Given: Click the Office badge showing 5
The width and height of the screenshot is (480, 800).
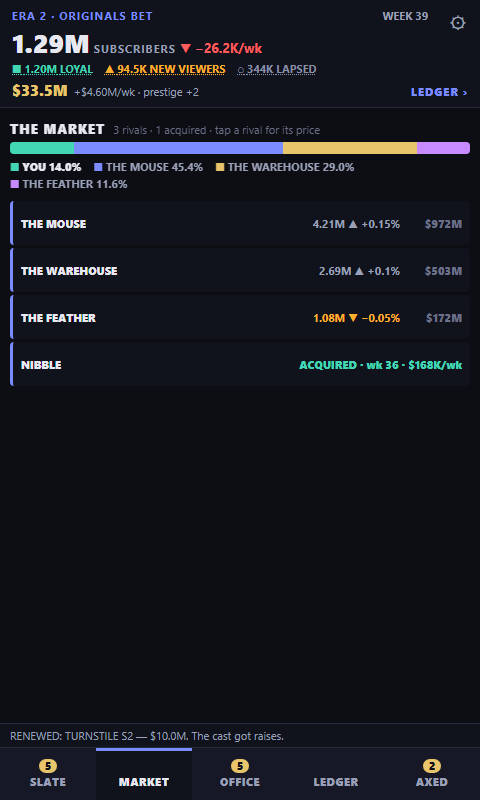Looking at the screenshot, I should pyautogui.click(x=240, y=766).
